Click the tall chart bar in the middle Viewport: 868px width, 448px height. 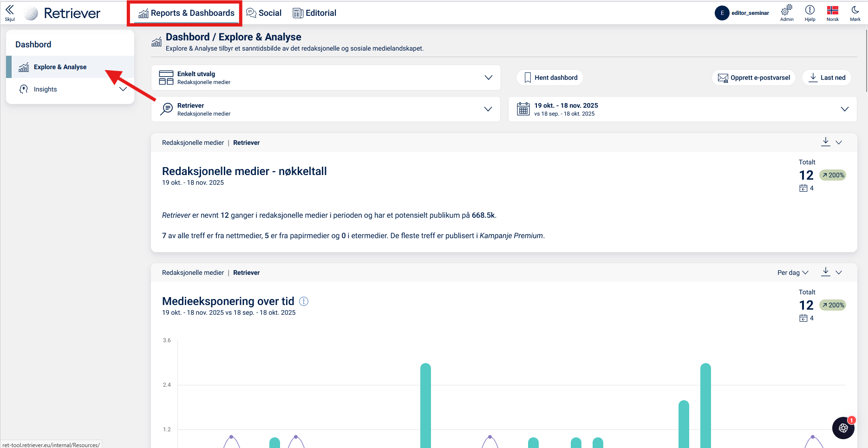coord(425,405)
